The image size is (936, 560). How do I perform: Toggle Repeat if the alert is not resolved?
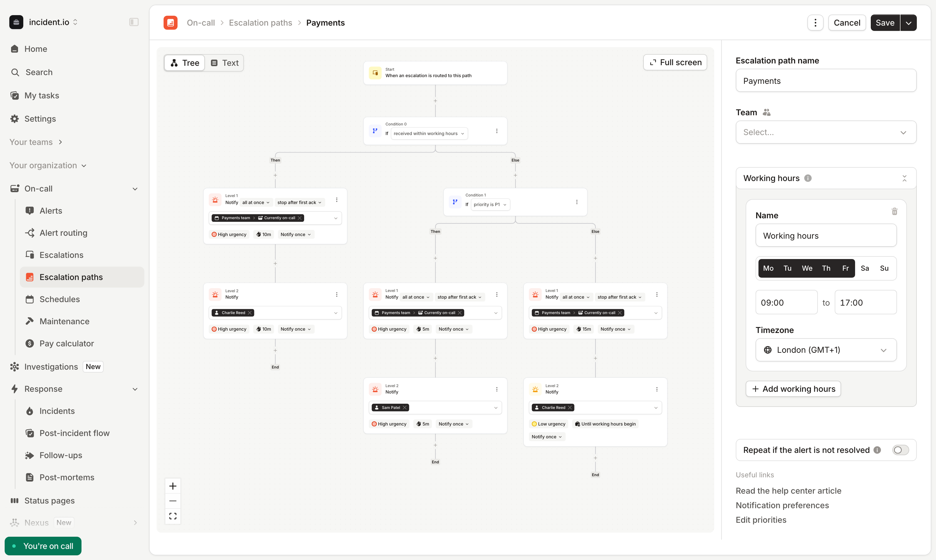pyautogui.click(x=900, y=450)
